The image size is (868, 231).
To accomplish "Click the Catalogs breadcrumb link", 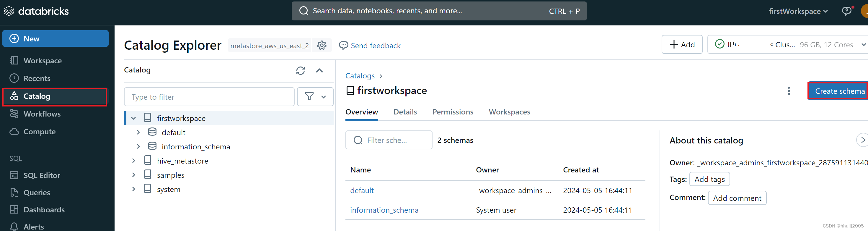I will coord(360,76).
